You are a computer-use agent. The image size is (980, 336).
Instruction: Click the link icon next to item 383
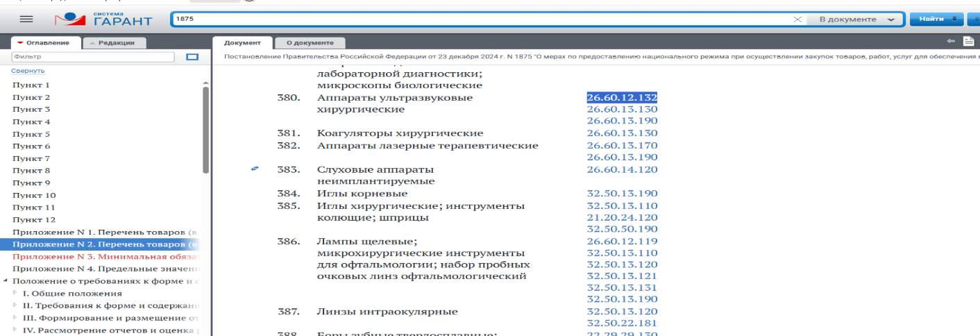255,169
